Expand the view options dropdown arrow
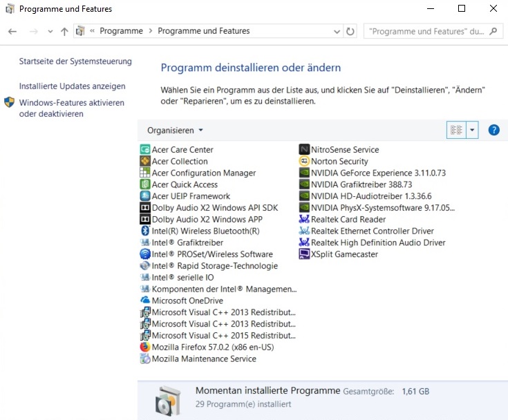The image size is (508, 420). [x=472, y=130]
